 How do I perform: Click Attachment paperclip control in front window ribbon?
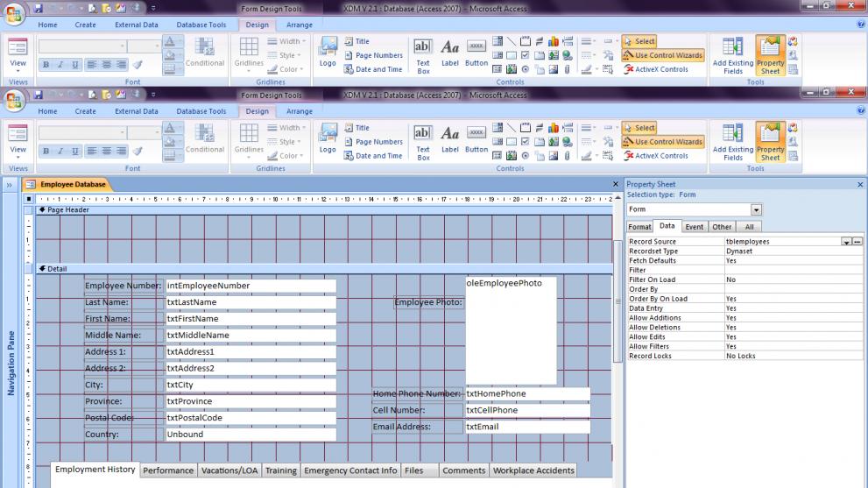[x=568, y=156]
